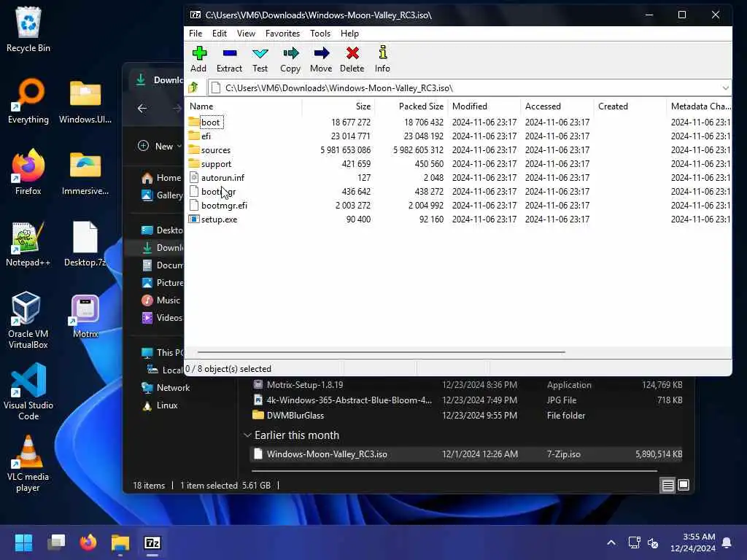Open Firefox desktop shortcut

[x=28, y=172]
